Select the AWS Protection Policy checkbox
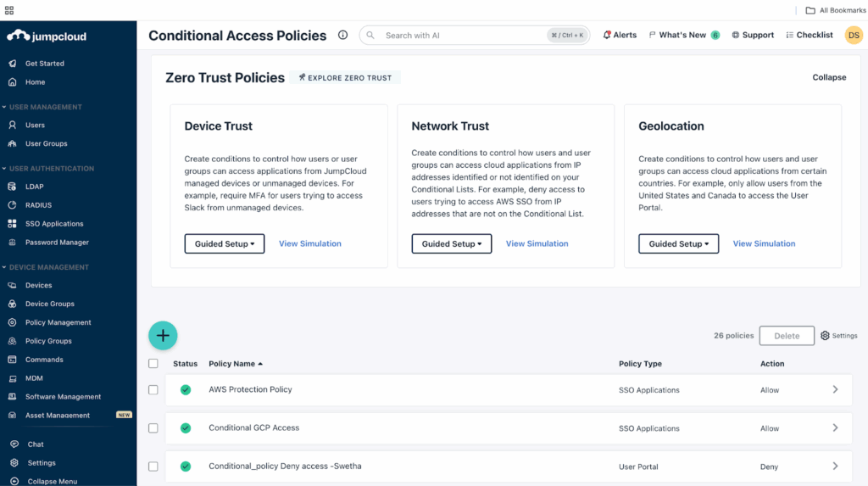The width and height of the screenshot is (868, 486). point(153,389)
